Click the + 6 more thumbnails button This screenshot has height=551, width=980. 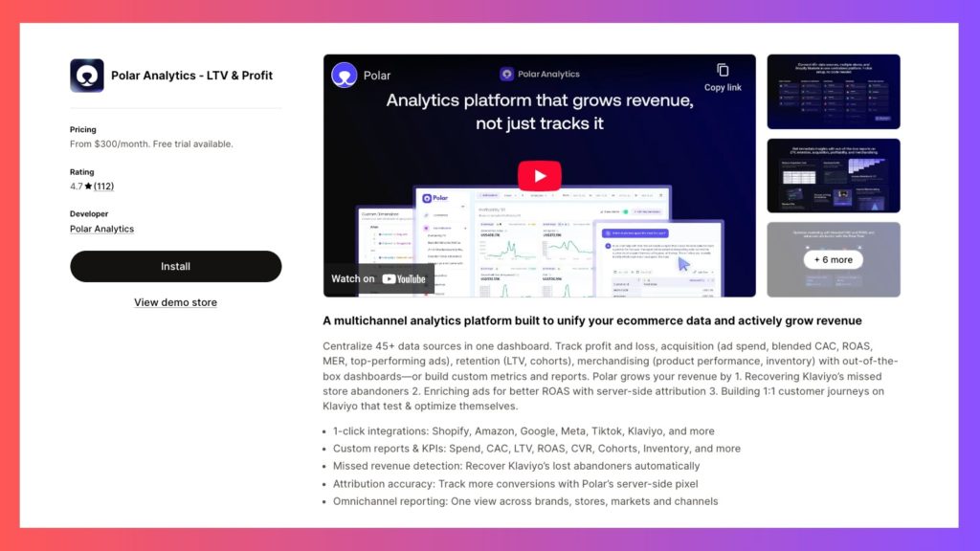click(834, 259)
